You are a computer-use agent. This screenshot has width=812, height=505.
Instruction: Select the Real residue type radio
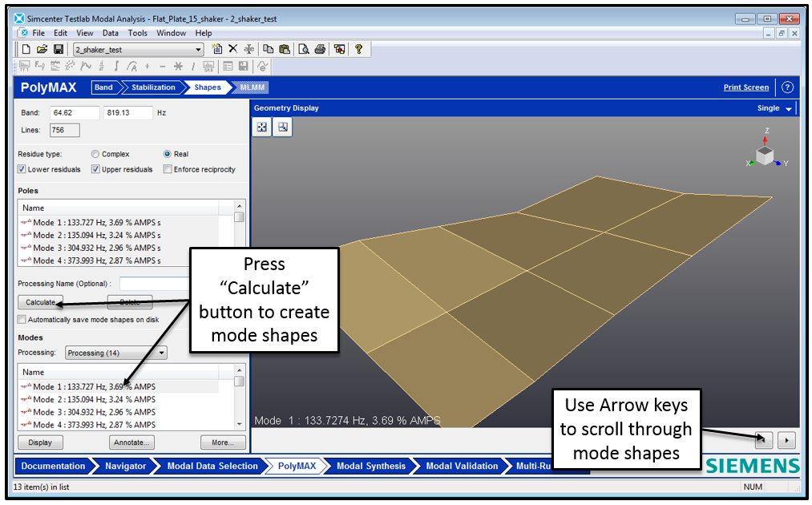(168, 154)
